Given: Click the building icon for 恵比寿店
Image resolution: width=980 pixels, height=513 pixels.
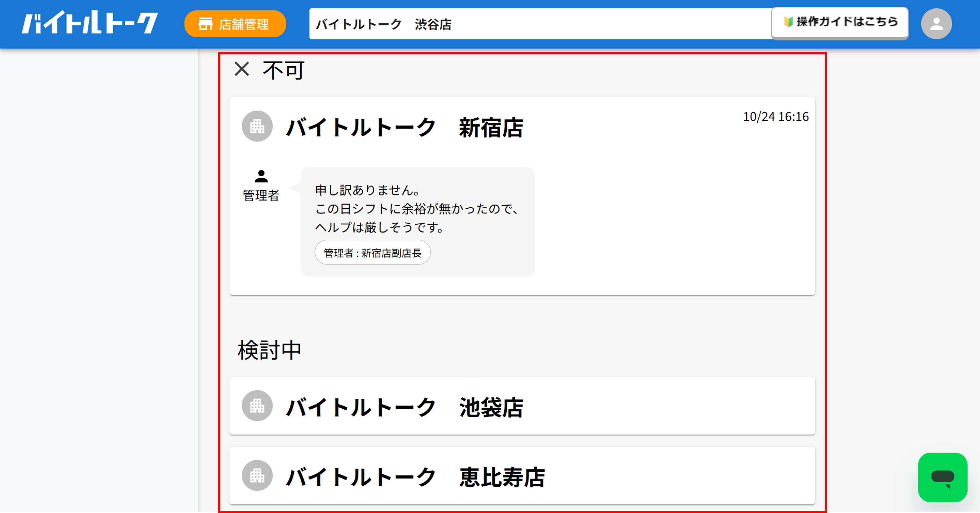Looking at the screenshot, I should pyautogui.click(x=257, y=475).
